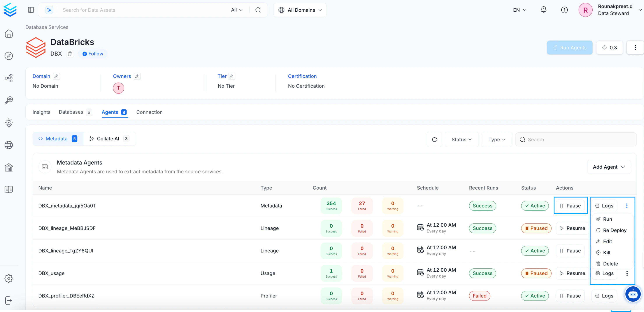
Task: Click the agents Search field
Action: click(x=576, y=140)
